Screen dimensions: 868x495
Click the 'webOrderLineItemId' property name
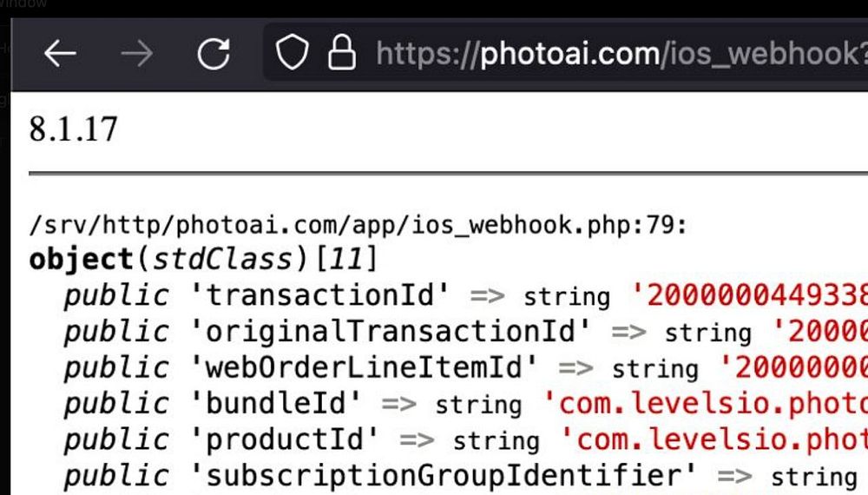pos(364,367)
